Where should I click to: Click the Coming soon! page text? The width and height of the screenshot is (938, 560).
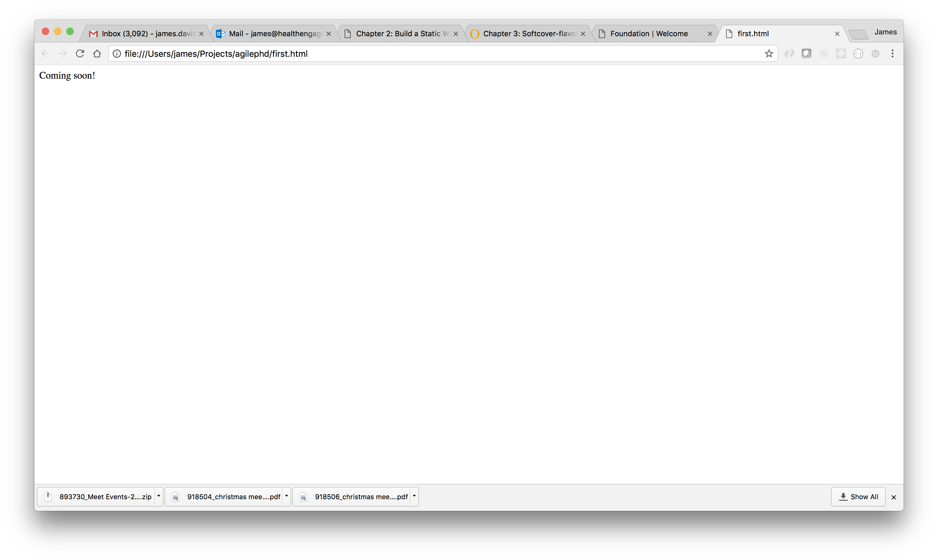[67, 75]
